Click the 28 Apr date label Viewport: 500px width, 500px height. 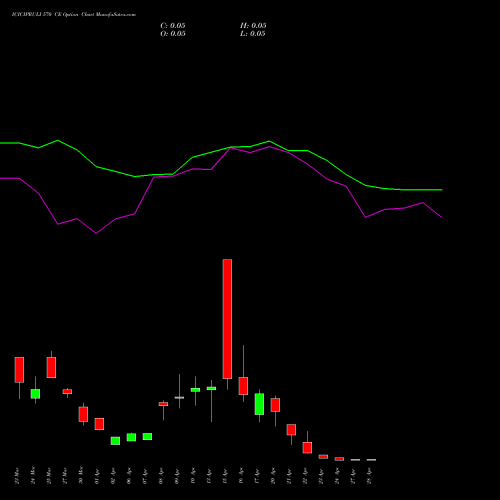coord(369,476)
